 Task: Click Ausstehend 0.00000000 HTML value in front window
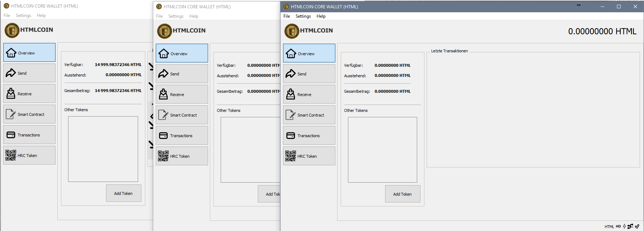(393, 75)
